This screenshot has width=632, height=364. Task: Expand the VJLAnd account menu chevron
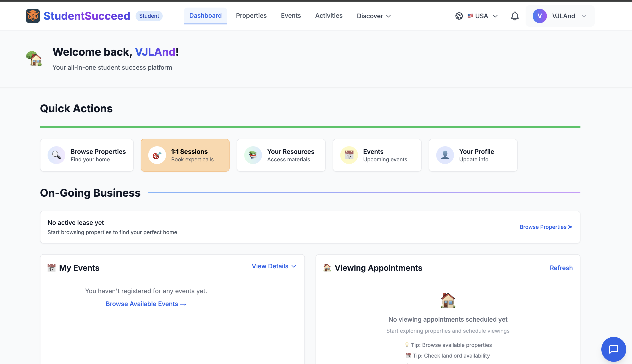[584, 16]
